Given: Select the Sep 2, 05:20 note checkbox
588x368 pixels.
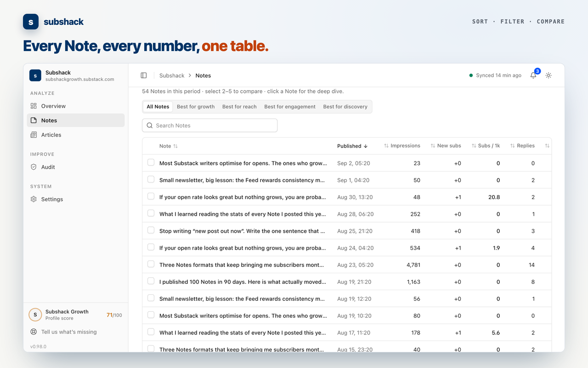Looking at the screenshot, I should click(x=151, y=162).
